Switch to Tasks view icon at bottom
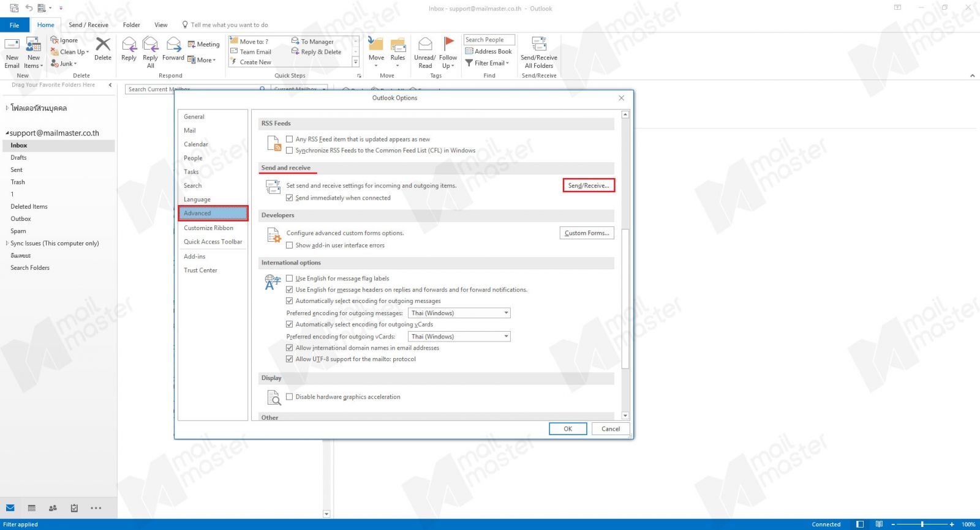Screen dimensions: 980x530 74,508
